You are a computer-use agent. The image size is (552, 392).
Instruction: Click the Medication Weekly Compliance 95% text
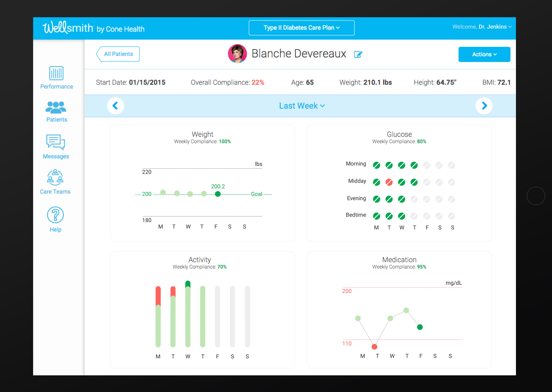399,267
